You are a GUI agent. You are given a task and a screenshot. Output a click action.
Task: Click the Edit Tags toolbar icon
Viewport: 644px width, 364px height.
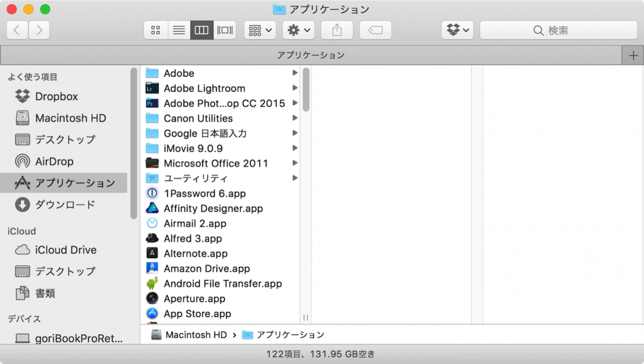pos(375,31)
